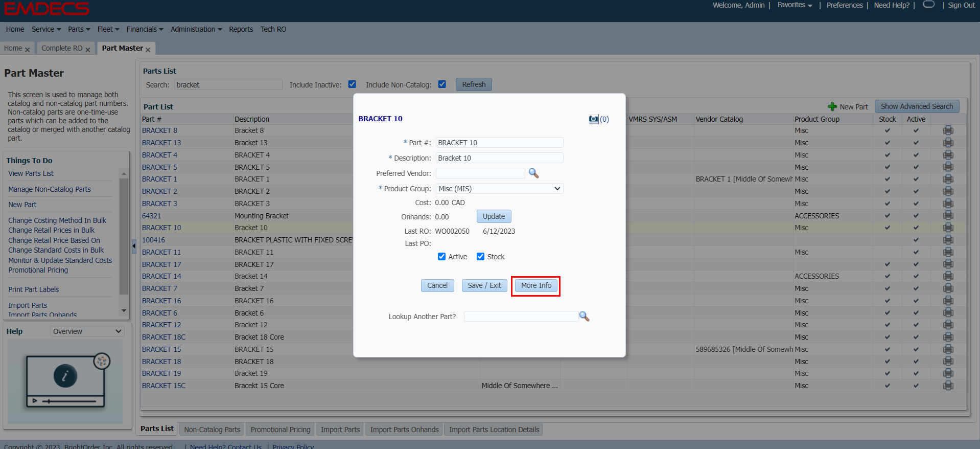This screenshot has width=980, height=449.
Task: Open the Manage Non-Catalog Parts link
Action: (x=50, y=189)
